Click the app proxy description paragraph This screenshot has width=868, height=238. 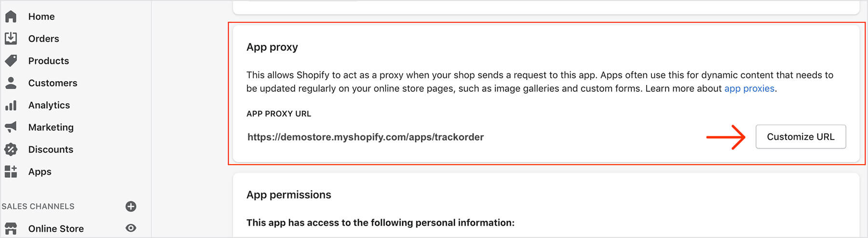(x=482, y=82)
